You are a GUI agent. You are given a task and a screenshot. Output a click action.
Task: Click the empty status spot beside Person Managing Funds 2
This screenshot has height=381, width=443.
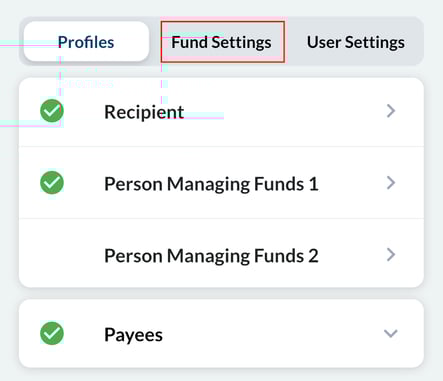click(x=52, y=255)
